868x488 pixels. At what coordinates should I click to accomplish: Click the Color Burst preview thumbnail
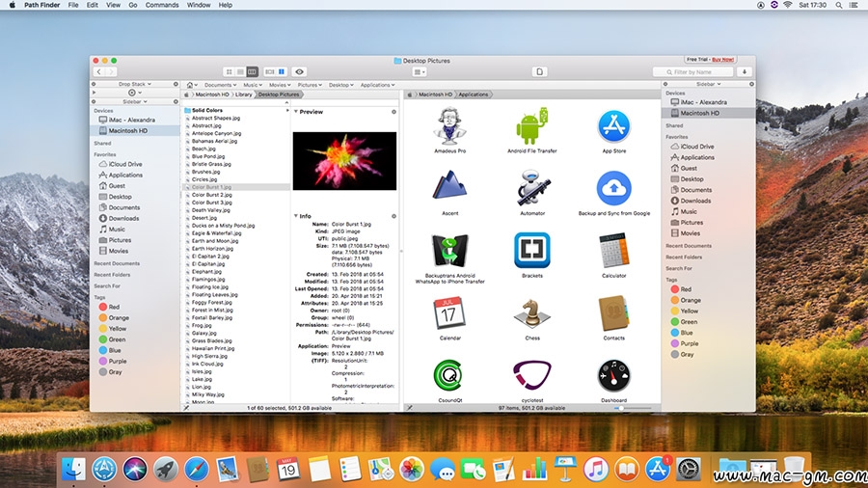point(344,161)
